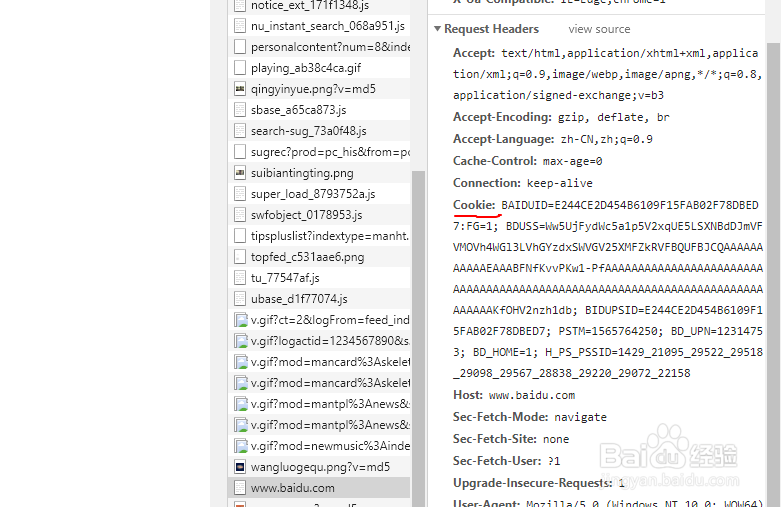781x507 pixels.
Task: Click the super_load_8793752a.js file icon
Action: pyautogui.click(x=240, y=194)
